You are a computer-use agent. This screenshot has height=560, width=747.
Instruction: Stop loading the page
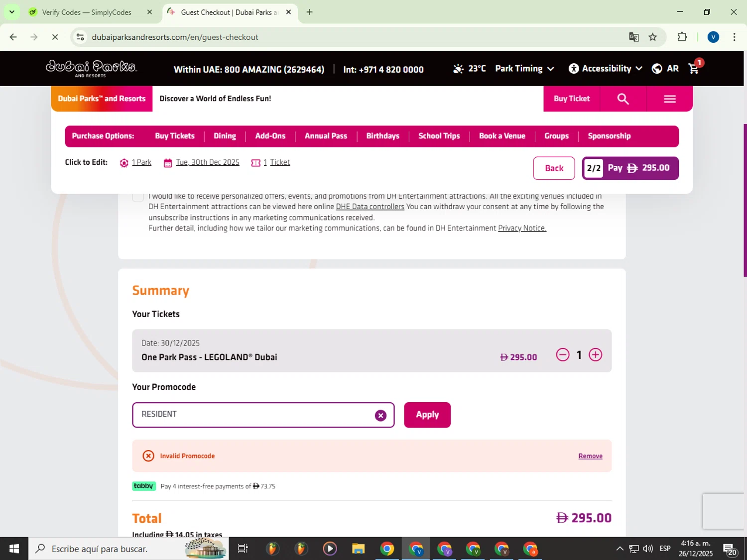pyautogui.click(x=55, y=37)
